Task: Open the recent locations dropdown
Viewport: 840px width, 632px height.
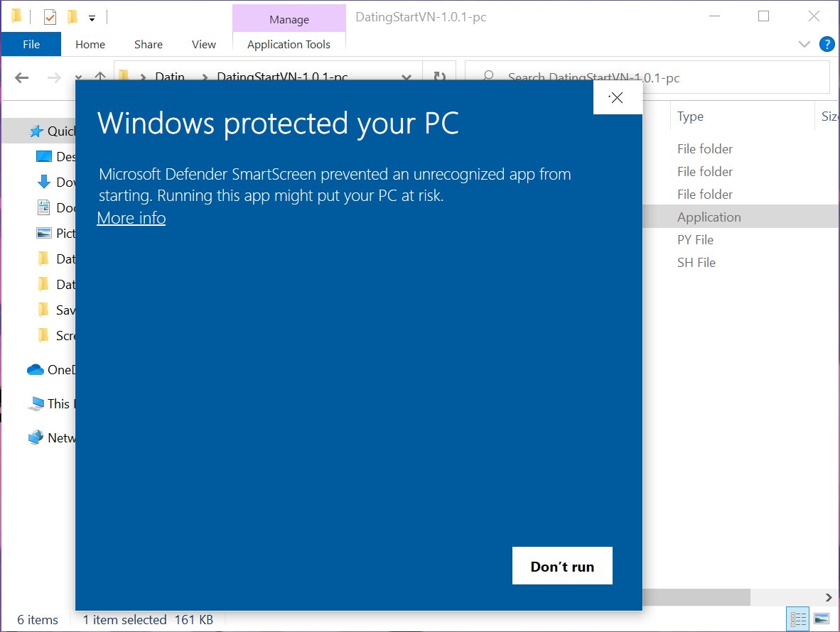Action: (79, 77)
